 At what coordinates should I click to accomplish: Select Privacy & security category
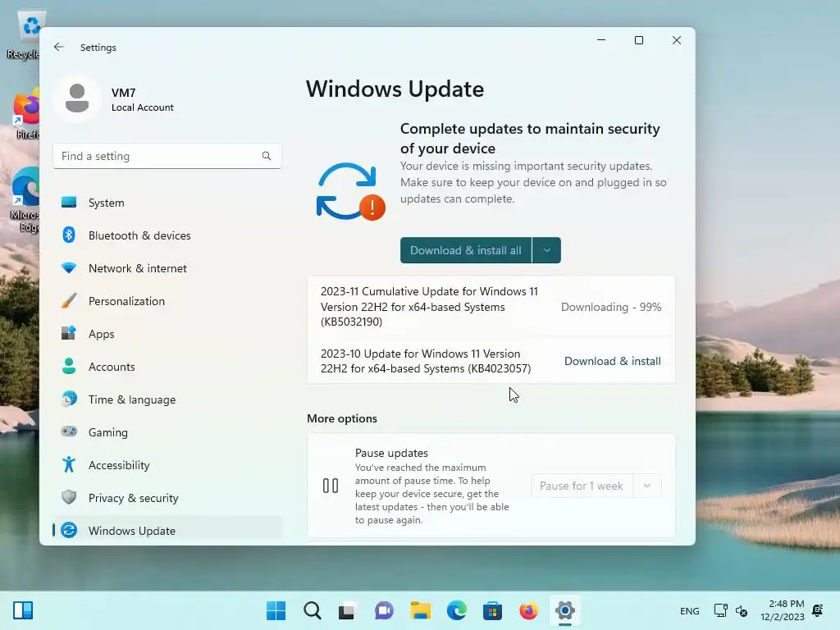(x=167, y=498)
